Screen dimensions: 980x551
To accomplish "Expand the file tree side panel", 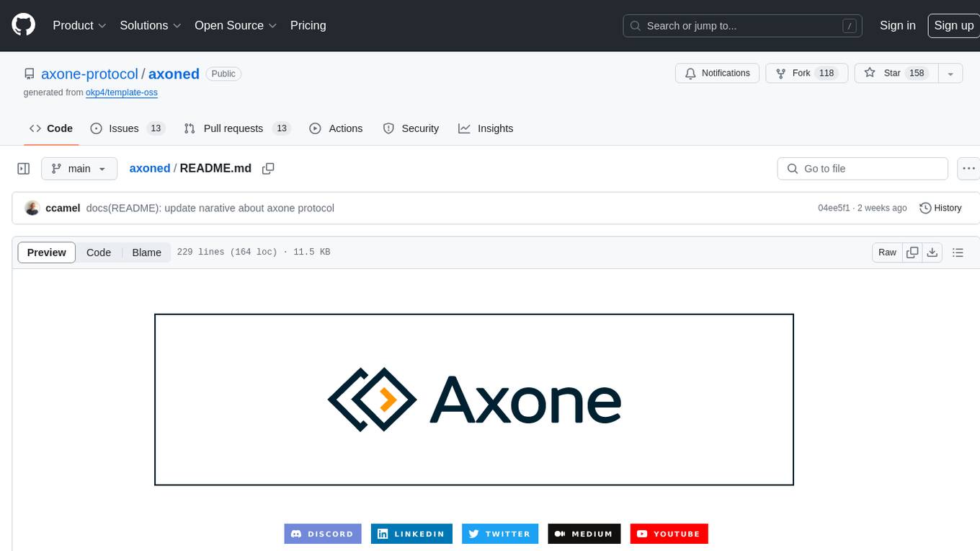I will [24, 169].
